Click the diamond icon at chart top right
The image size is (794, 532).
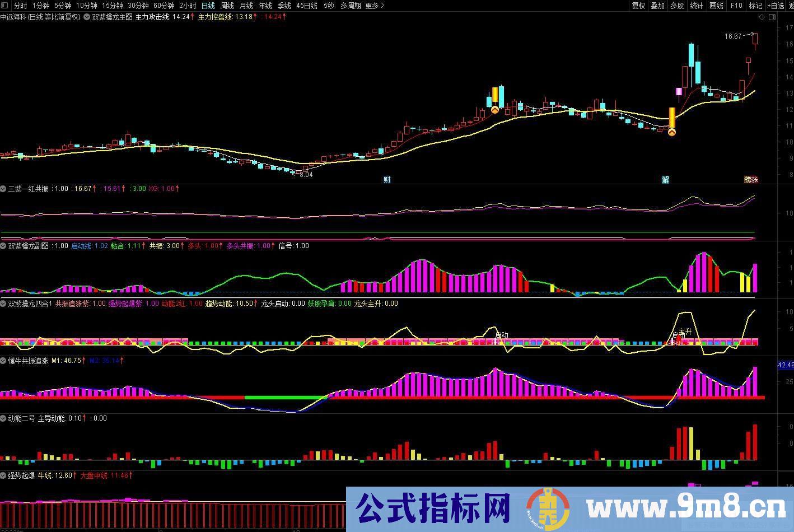[762, 17]
